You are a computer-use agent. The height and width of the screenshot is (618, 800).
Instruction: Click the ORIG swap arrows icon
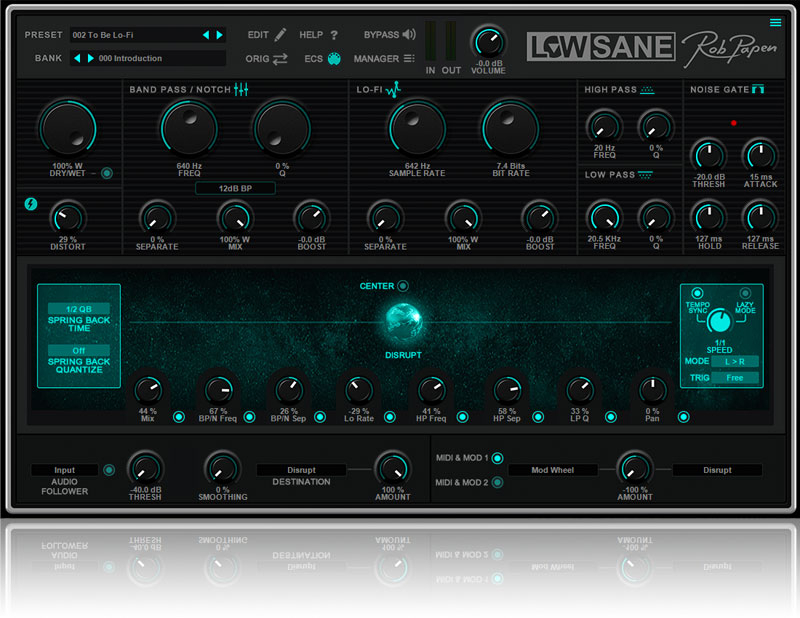pos(281,59)
